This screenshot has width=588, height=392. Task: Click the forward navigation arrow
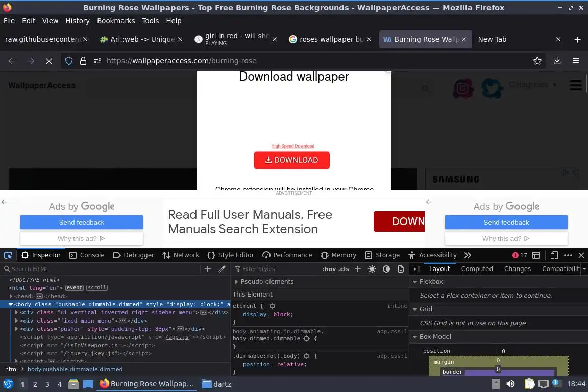31,61
